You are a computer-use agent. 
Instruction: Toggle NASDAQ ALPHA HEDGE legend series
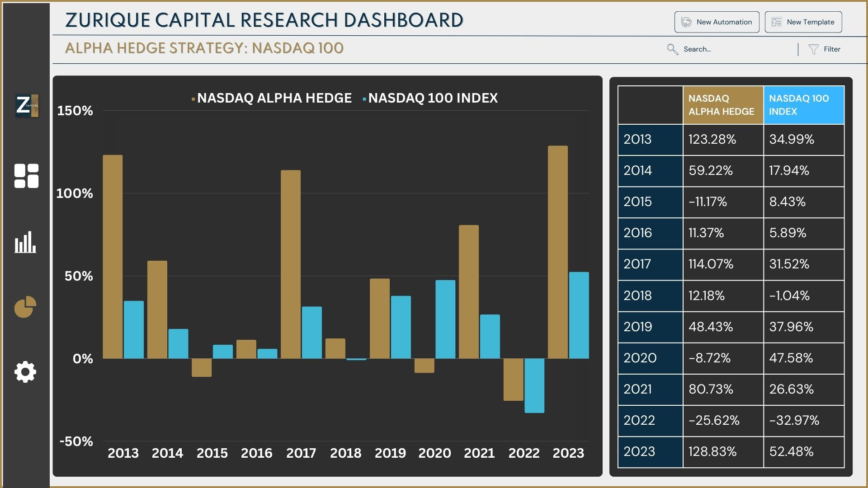(x=274, y=98)
